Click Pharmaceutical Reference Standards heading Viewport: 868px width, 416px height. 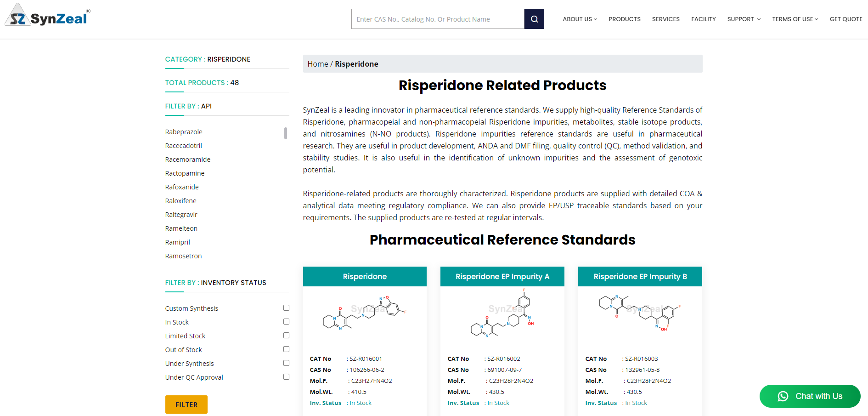click(502, 240)
